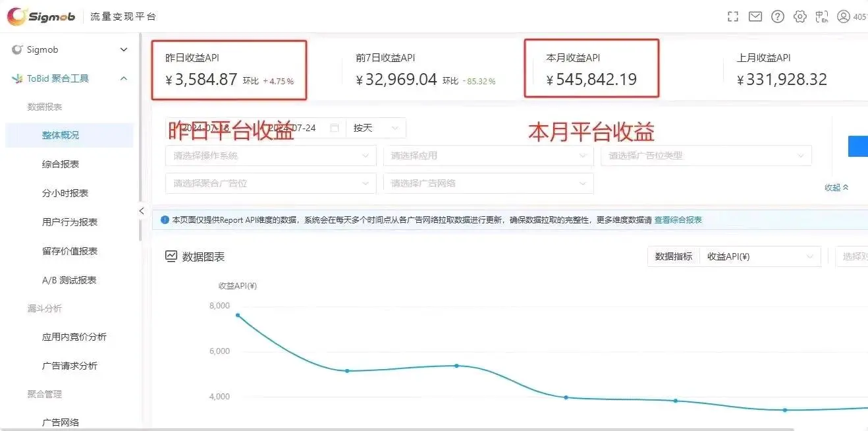868x431 pixels.
Task: Open the user account avatar icon
Action: (844, 16)
